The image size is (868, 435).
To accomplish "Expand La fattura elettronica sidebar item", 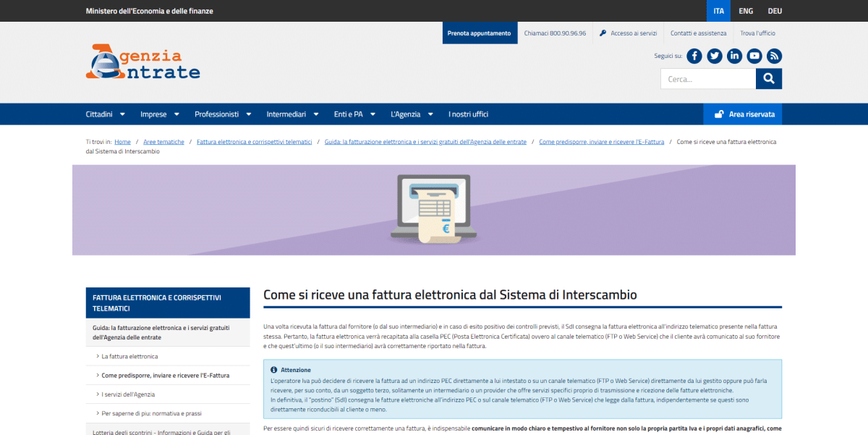I will coord(129,356).
